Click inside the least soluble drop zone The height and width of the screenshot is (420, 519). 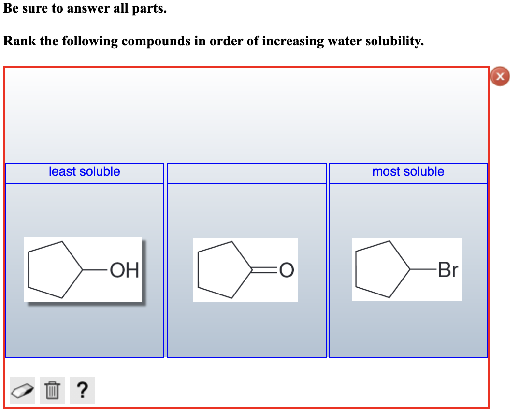85,270
